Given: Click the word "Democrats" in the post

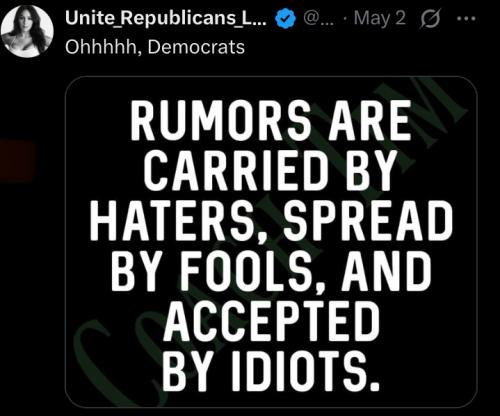Looking at the screenshot, I should pyautogui.click(x=196, y=47).
